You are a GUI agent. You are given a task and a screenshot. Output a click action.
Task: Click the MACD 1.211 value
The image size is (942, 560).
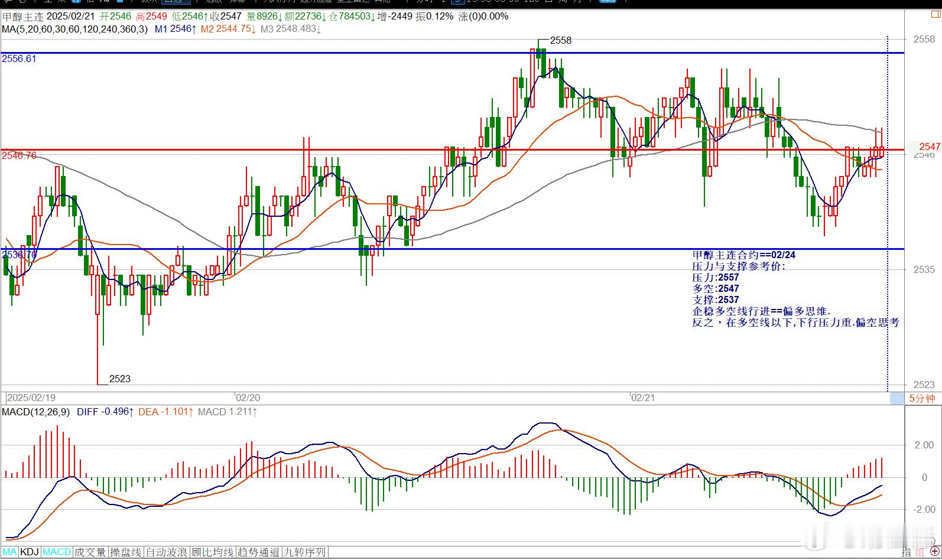[x=228, y=412]
